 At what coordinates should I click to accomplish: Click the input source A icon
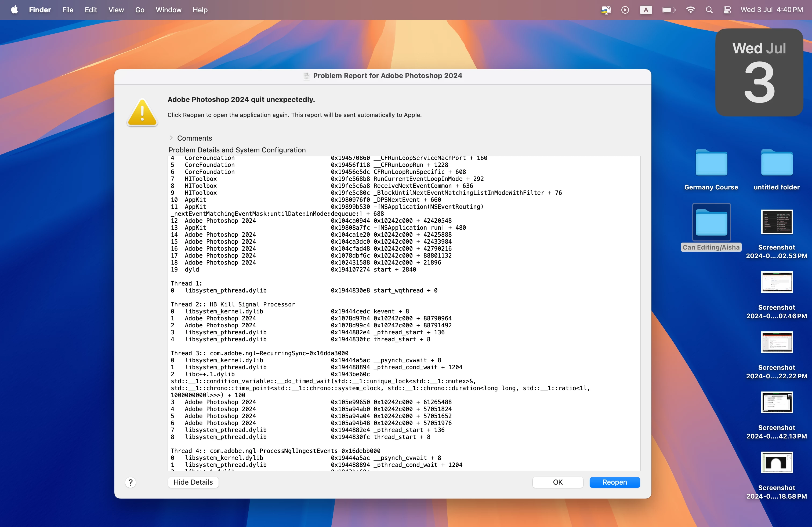pyautogui.click(x=646, y=10)
